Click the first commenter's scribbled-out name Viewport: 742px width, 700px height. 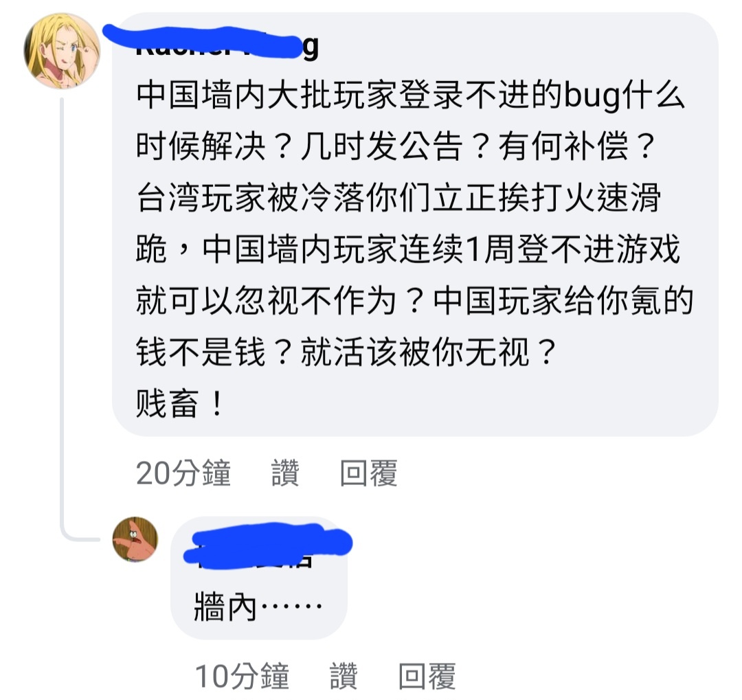[211, 43]
